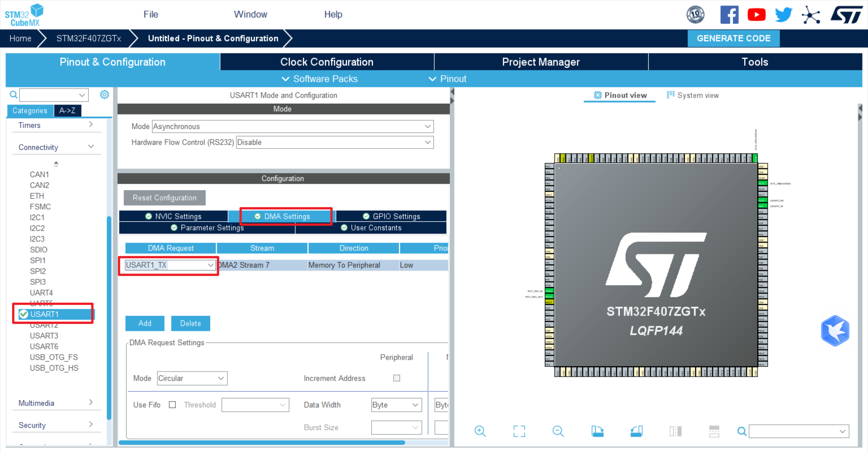Open the Burst Size dropdown
Screen dimensions: 868x453
[396, 428]
